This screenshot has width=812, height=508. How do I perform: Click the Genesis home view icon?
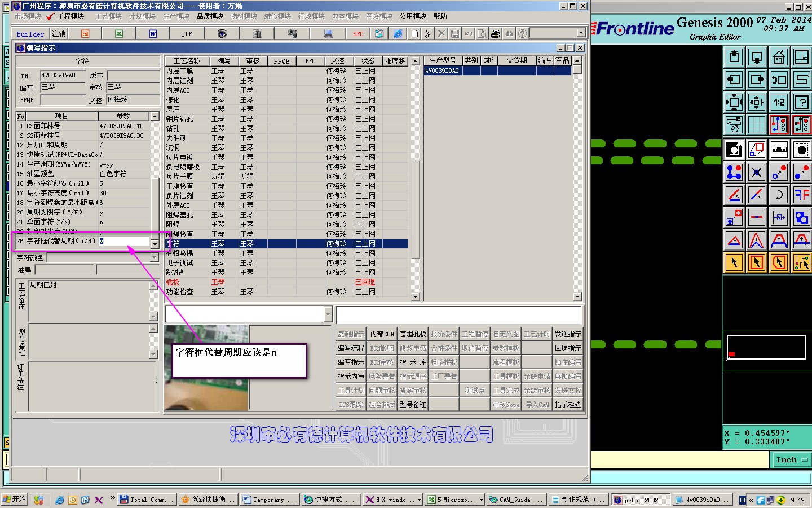779,57
